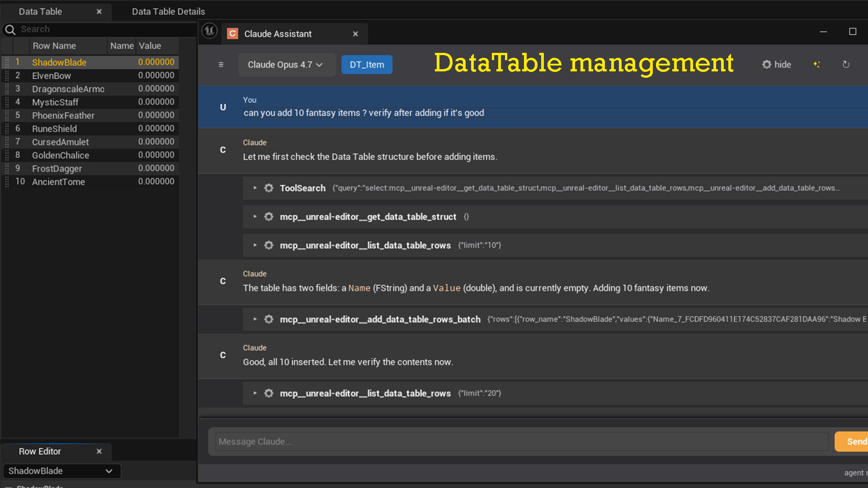Close the Row Editor tab
The width and height of the screenshot is (868, 488).
tap(99, 451)
